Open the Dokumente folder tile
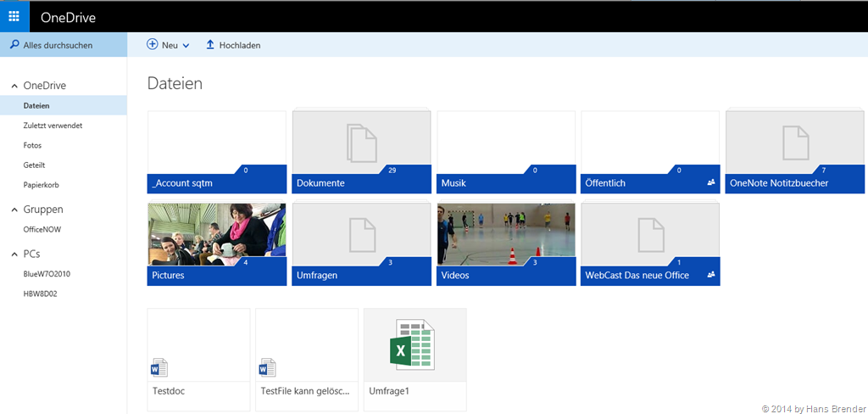 coord(361,143)
